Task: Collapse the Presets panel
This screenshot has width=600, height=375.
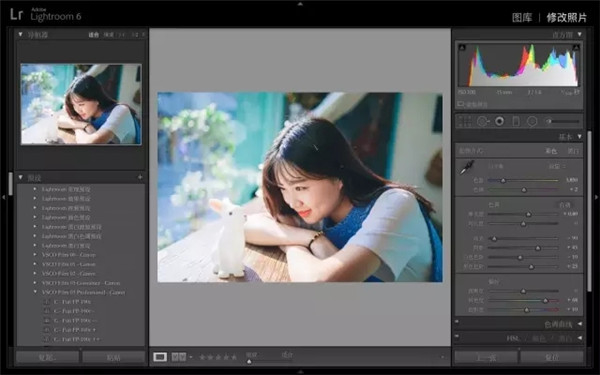Action: tap(20, 177)
